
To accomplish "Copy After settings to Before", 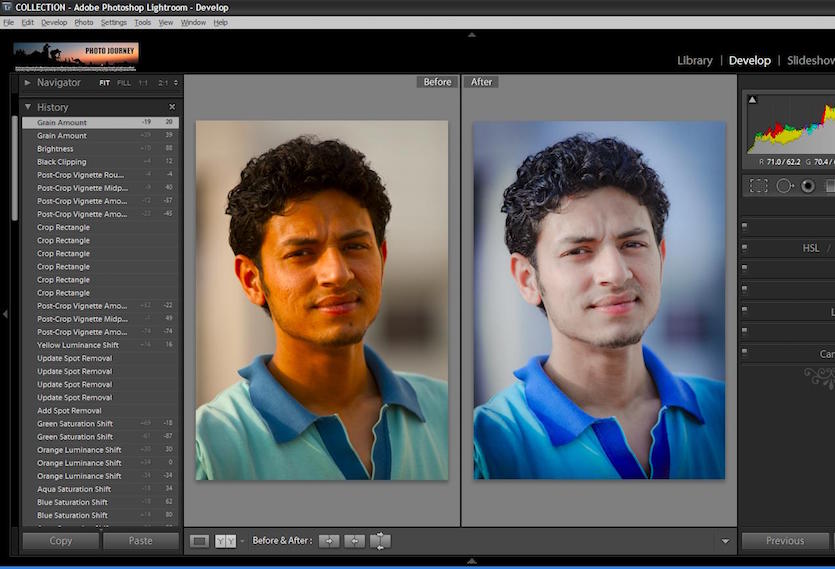I will (x=355, y=541).
